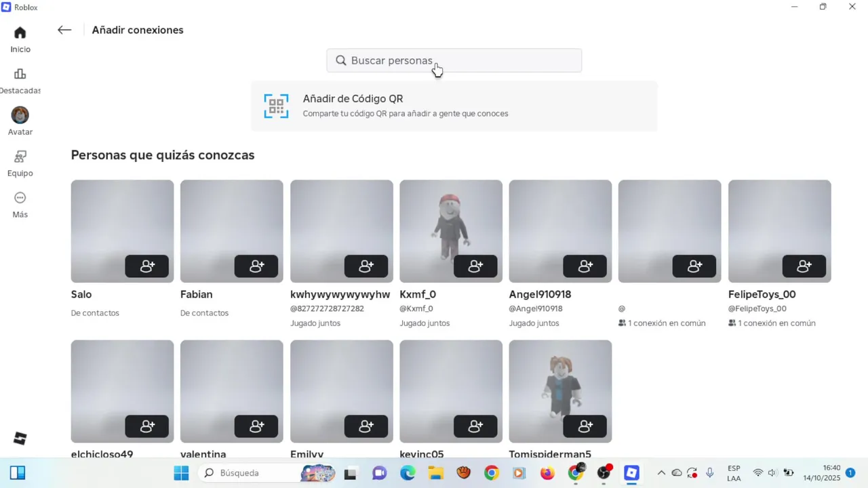
Task: Open the profile name FelipeToys_00
Action: tap(762, 294)
